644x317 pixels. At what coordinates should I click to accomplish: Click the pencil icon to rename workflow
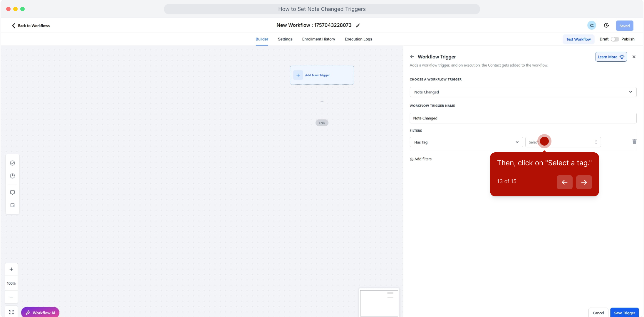click(358, 26)
